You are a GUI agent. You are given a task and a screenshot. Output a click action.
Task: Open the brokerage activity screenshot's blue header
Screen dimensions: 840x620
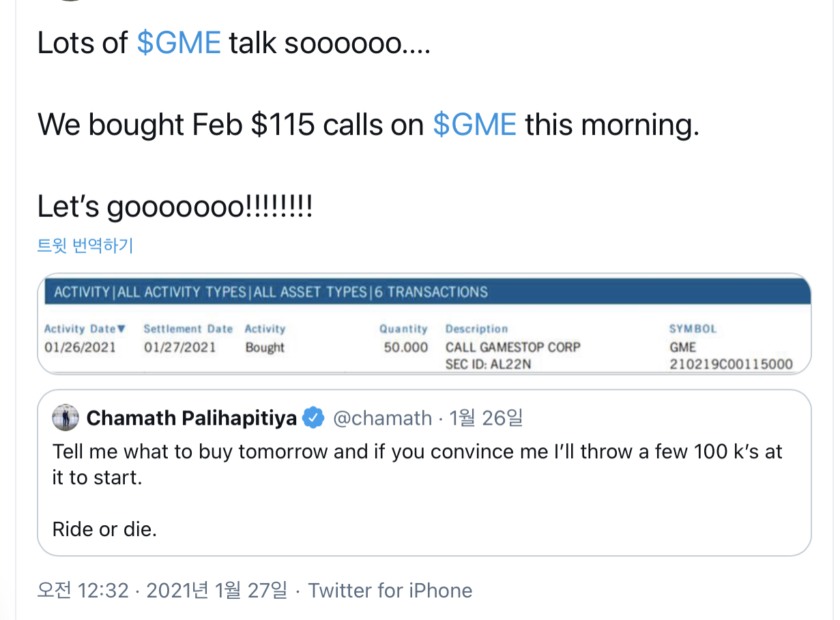click(x=424, y=292)
